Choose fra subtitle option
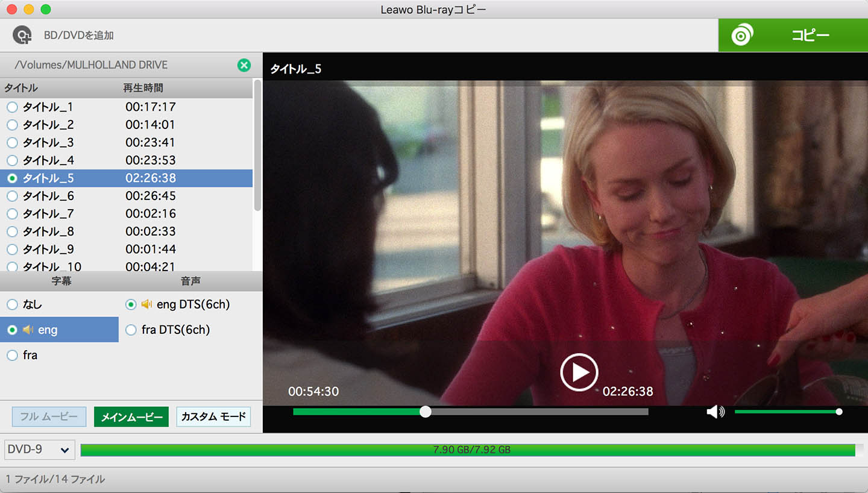This screenshot has width=868, height=493. [12, 356]
